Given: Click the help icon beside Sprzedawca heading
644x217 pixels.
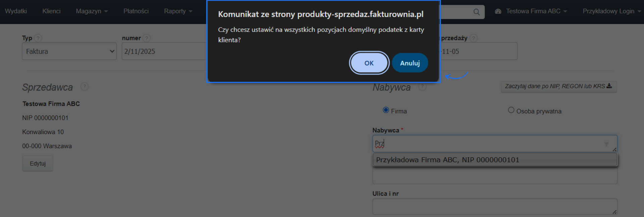Looking at the screenshot, I should pos(84,87).
